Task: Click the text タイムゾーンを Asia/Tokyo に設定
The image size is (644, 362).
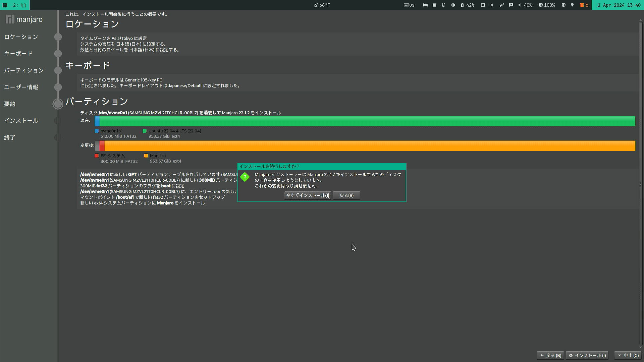Action: tap(113, 39)
